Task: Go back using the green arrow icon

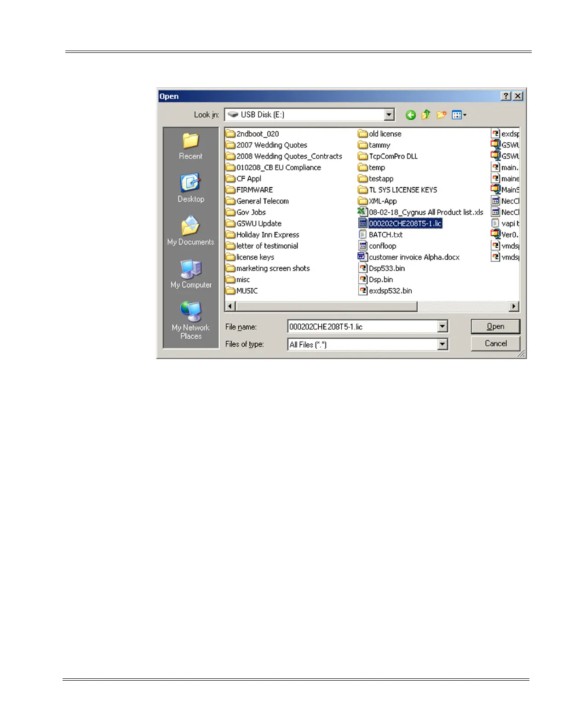Action: click(411, 115)
